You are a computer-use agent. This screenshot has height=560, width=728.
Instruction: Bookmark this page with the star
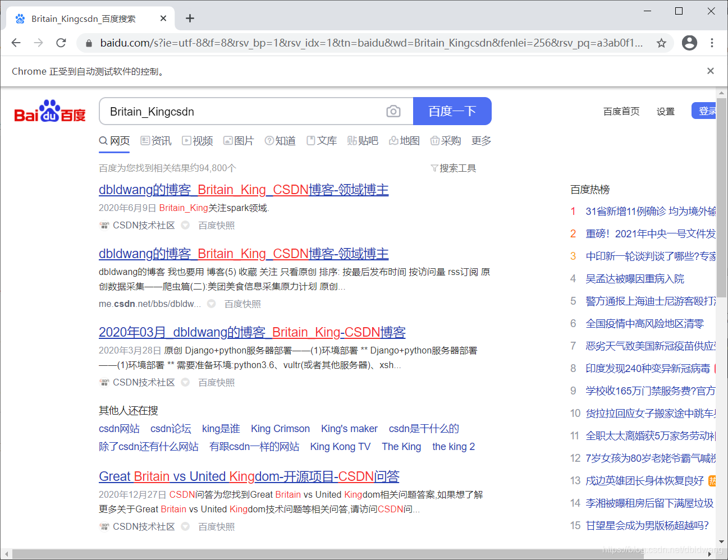point(662,43)
